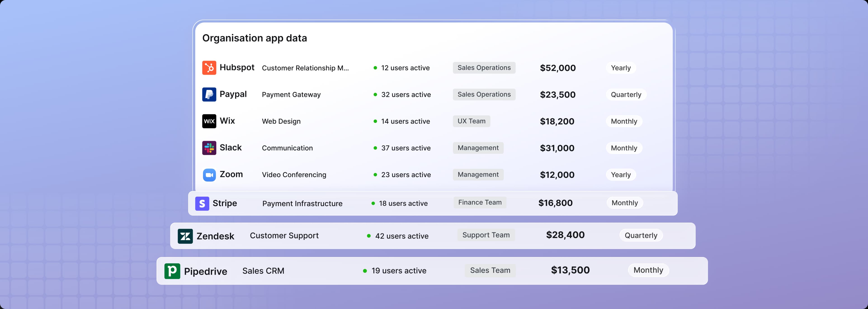Click the Payment Infrastructure description
Screen dimensions: 868x309
point(302,203)
